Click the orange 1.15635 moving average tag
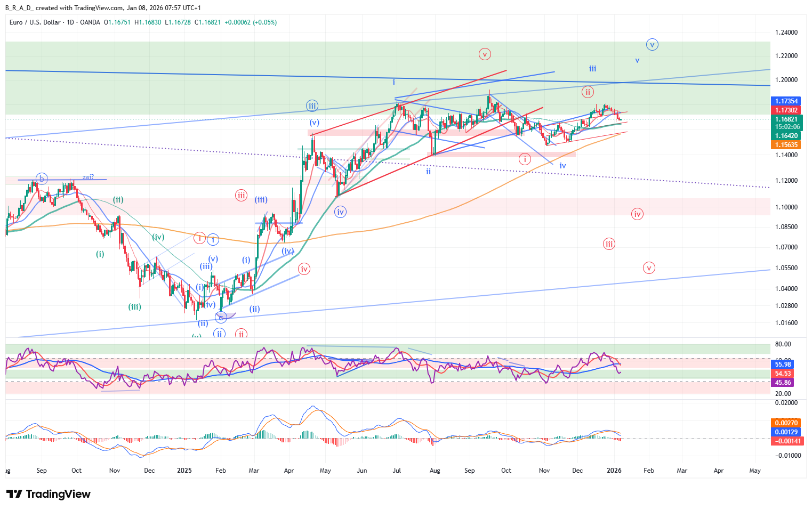The image size is (812, 510). 786,145
